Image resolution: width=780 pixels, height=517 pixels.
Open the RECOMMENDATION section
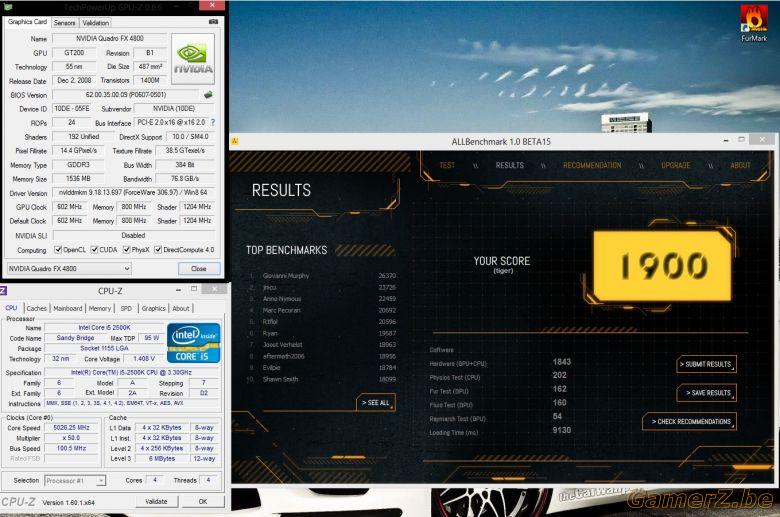(592, 165)
